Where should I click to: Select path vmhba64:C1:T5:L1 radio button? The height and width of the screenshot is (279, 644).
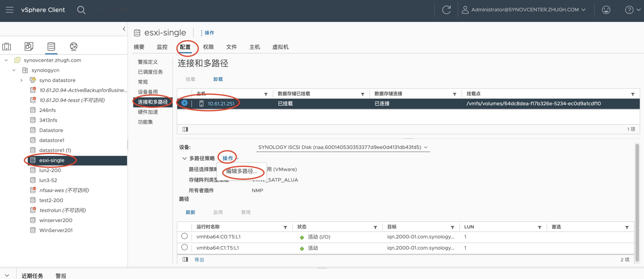(184, 247)
